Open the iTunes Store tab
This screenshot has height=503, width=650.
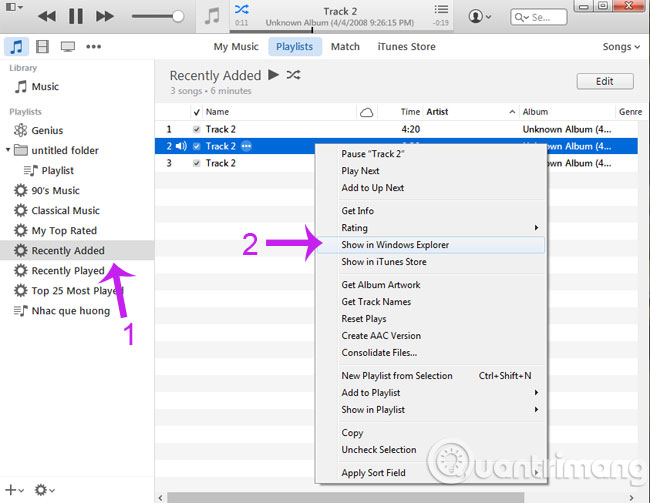[406, 46]
